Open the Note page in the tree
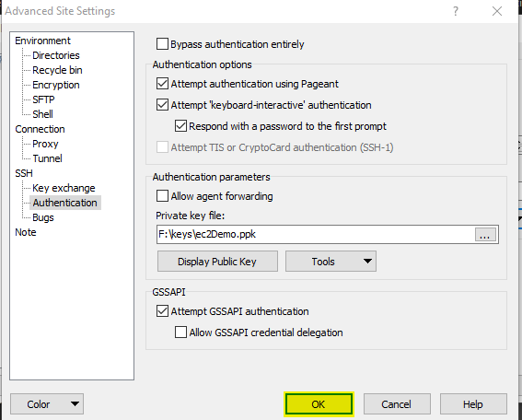 pyautogui.click(x=26, y=232)
